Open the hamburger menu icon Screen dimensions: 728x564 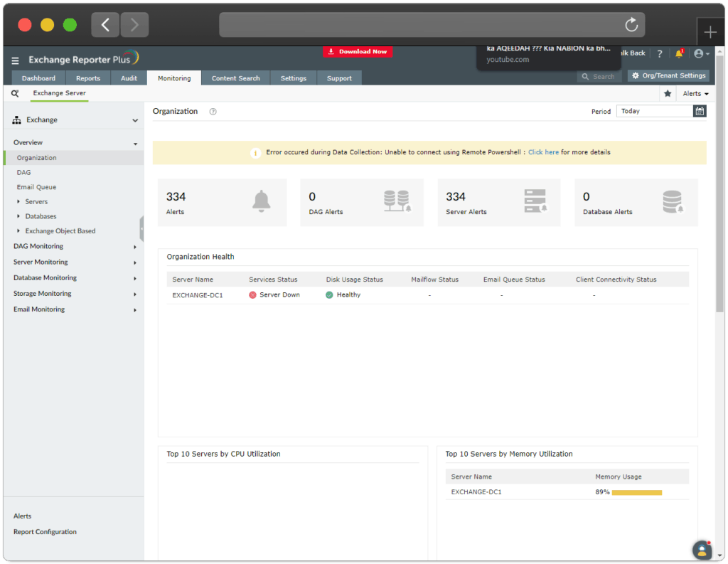click(x=16, y=60)
